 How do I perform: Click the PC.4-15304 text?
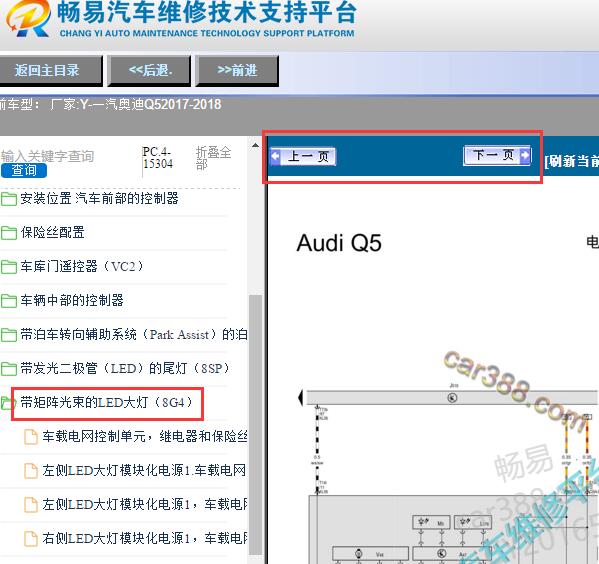(x=157, y=158)
